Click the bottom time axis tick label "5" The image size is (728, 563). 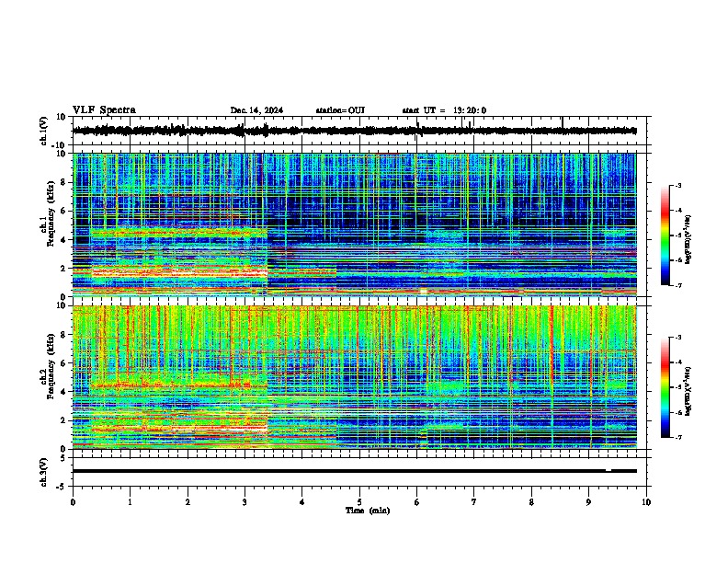pos(359,502)
